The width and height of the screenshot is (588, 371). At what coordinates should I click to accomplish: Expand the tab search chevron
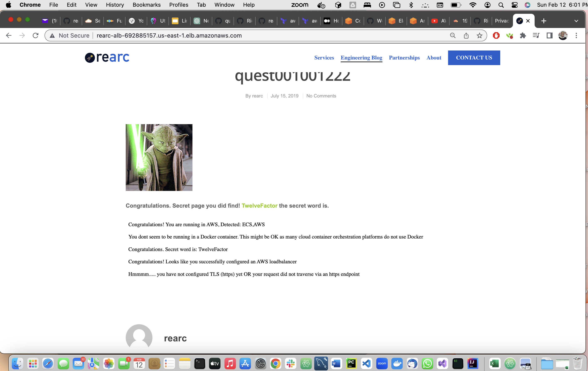pos(577,21)
